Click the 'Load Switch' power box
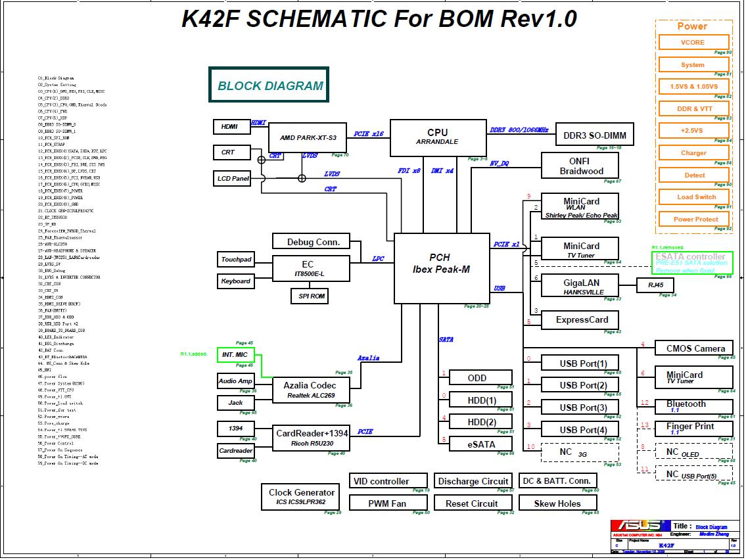 pos(693,197)
